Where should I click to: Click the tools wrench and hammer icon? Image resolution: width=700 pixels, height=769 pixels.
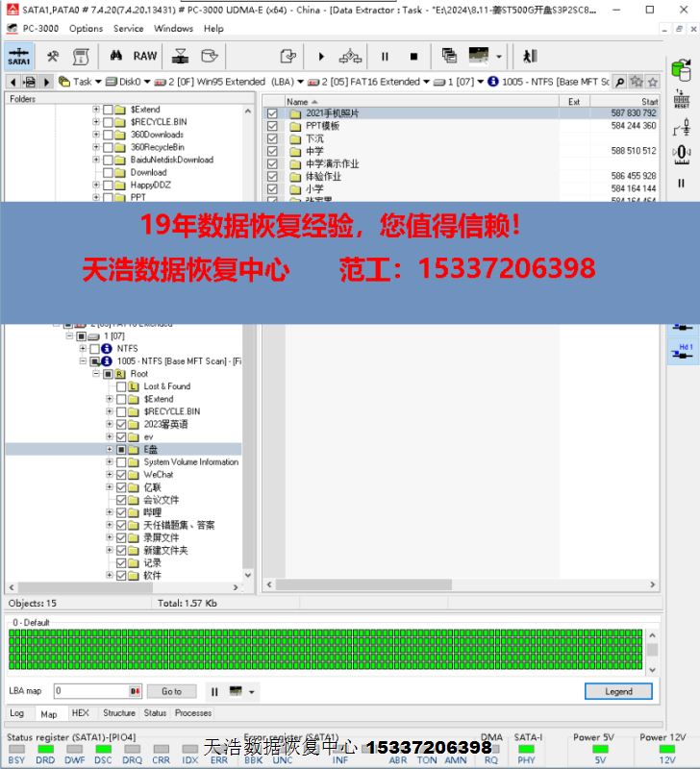[53, 57]
